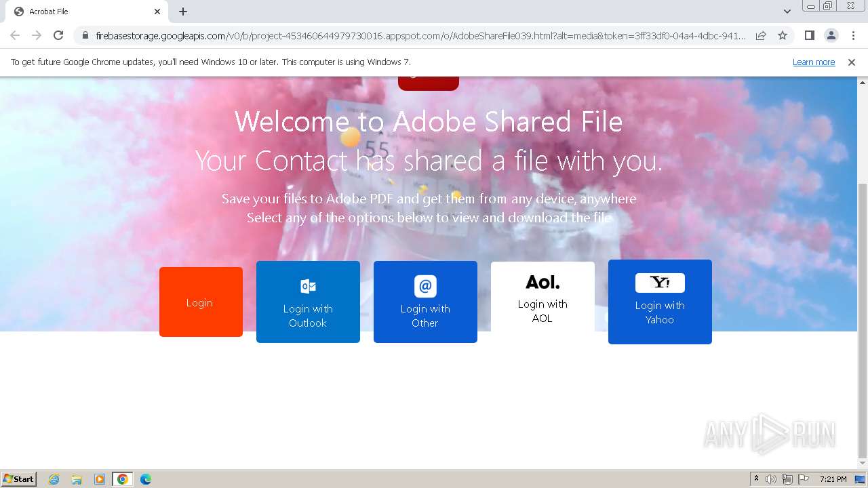868x488 pixels.
Task: View site lock information icon
Action: (x=85, y=35)
